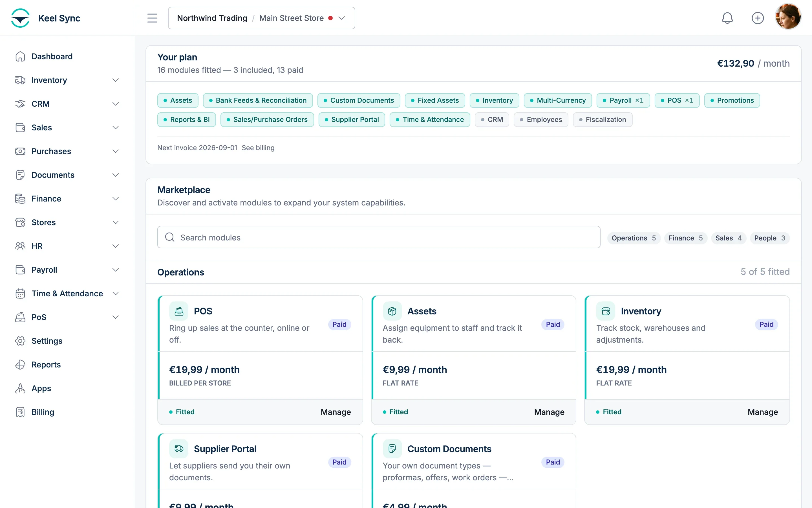Click the Dashboard home icon

pos(20,56)
